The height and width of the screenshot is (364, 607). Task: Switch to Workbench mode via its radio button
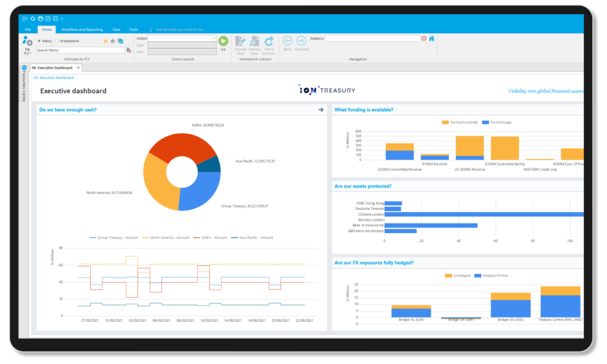[x=57, y=41]
